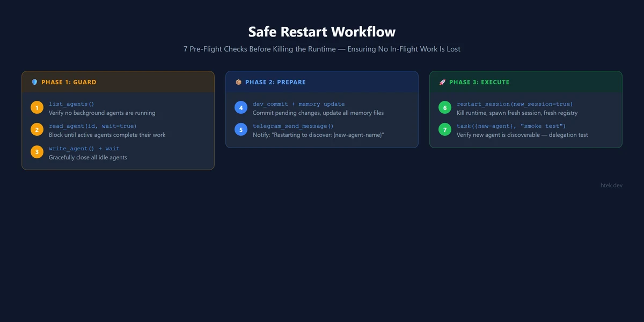The image size is (644, 322).
Task: Select the orange step 3 badge
Action: point(37,152)
